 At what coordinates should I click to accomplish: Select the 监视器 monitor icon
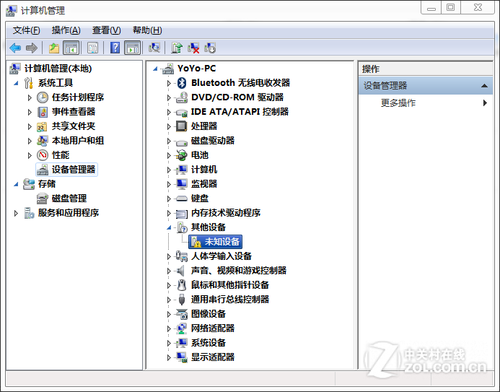point(182,184)
